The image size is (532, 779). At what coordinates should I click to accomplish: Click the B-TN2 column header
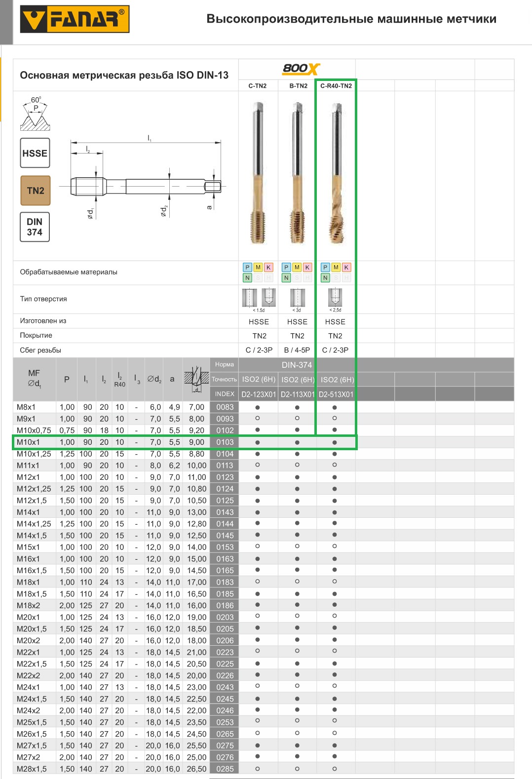[298, 86]
